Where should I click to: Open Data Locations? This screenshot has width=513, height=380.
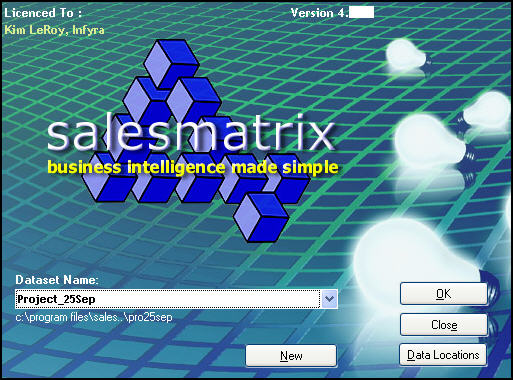443,355
